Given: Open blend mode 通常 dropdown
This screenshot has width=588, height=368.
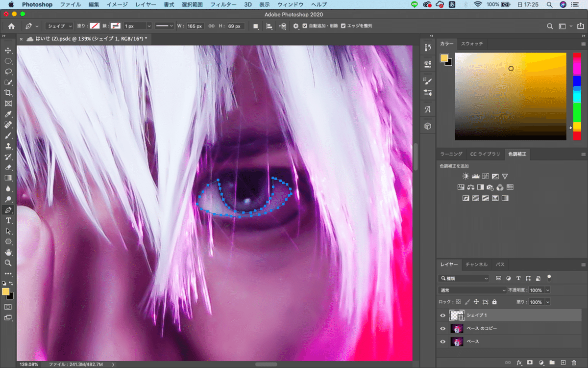Looking at the screenshot, I should pos(472,290).
